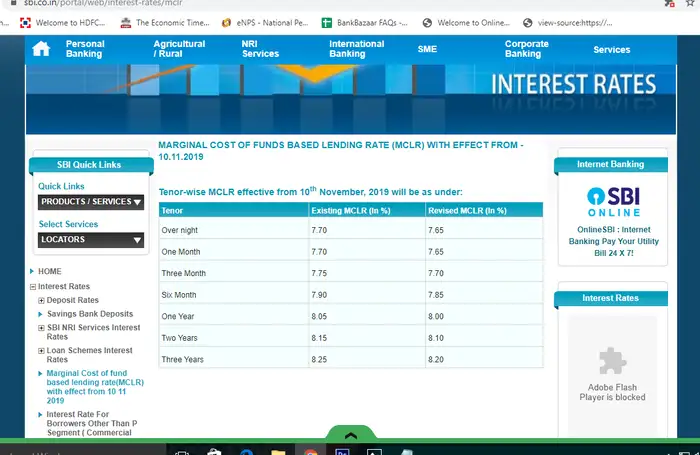Click the SBI home icon in navigation bar
This screenshot has width=700, height=455.
[41, 49]
